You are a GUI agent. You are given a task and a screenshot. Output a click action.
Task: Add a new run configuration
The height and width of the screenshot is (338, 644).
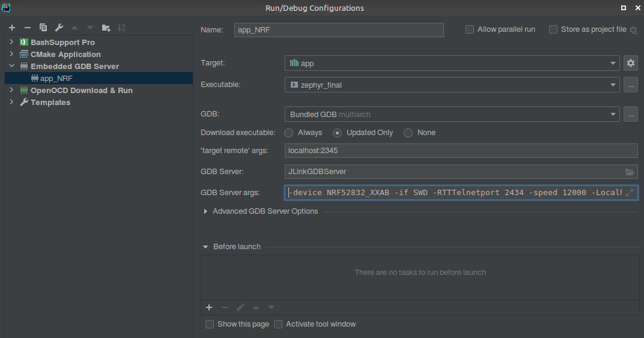[x=12, y=28]
